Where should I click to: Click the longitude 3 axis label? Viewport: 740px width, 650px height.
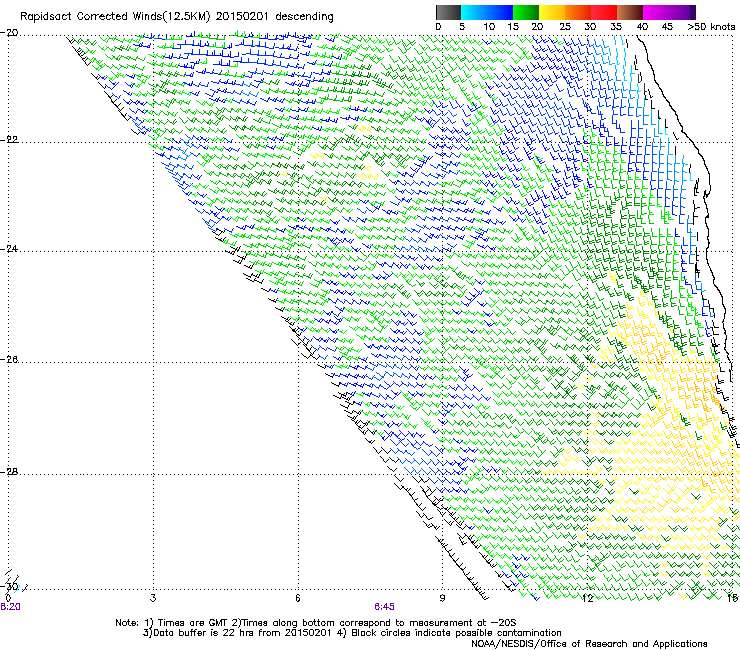coord(153,598)
